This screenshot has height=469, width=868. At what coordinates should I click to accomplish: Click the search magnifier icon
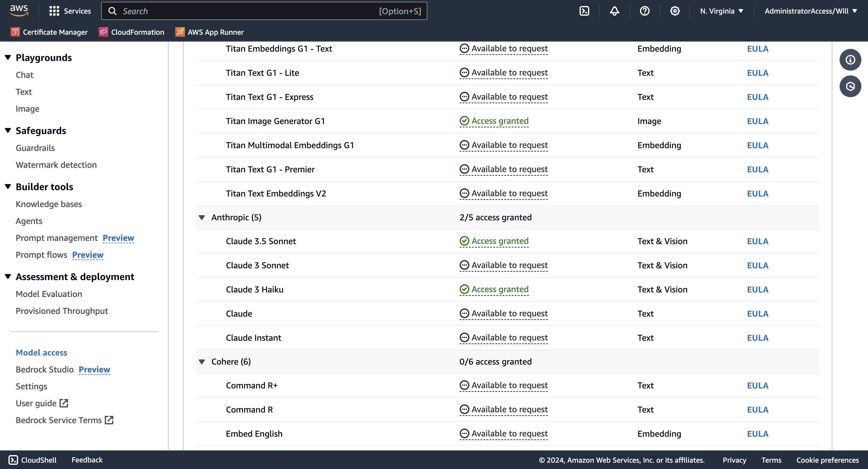point(113,11)
